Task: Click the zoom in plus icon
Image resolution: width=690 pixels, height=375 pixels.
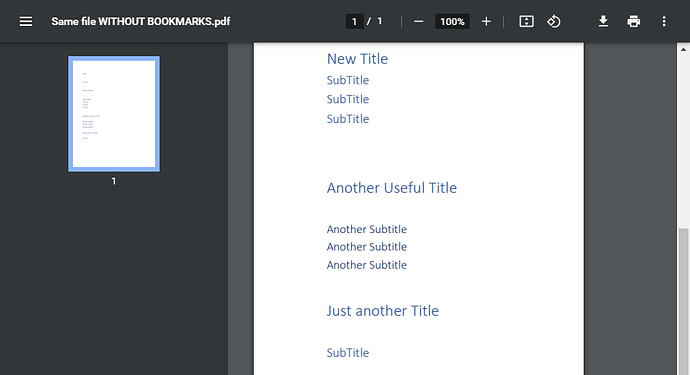Action: click(x=486, y=22)
